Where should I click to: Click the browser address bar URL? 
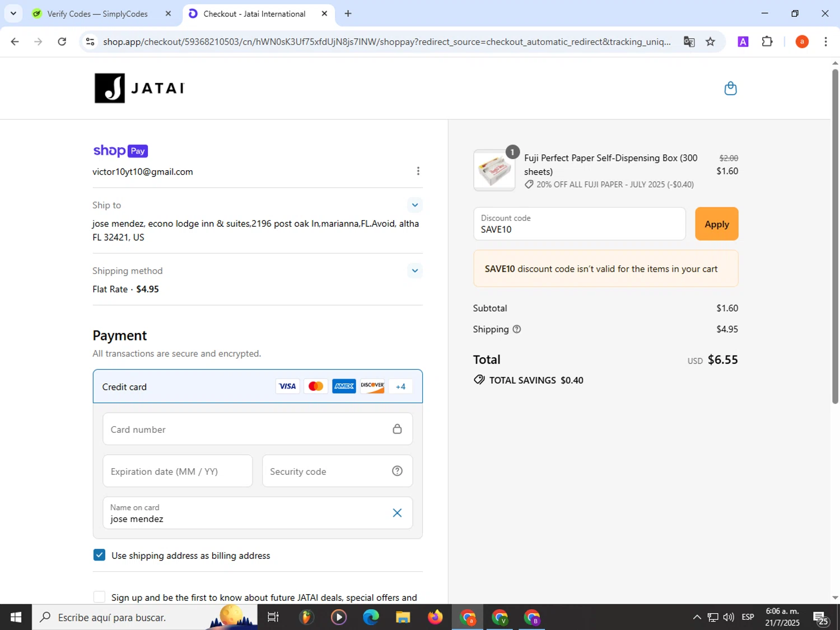pyautogui.click(x=386, y=41)
